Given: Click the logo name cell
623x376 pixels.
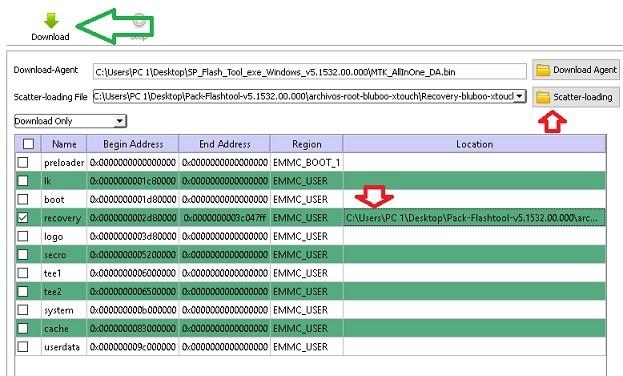Looking at the screenshot, I should [64, 236].
